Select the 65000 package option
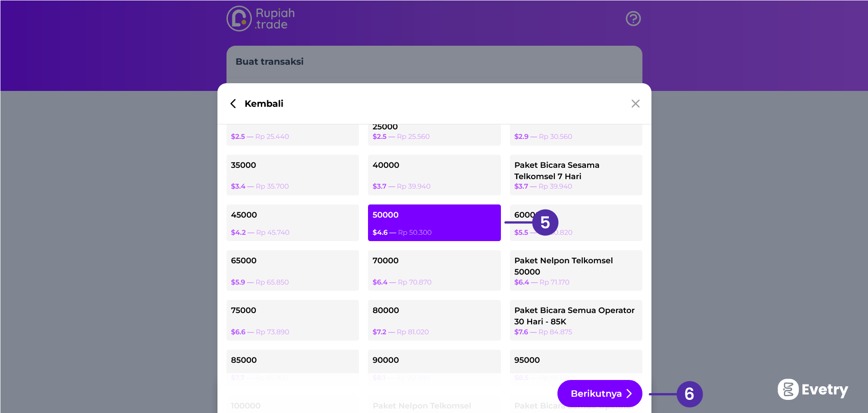This screenshot has width=868, height=413. coord(292,271)
